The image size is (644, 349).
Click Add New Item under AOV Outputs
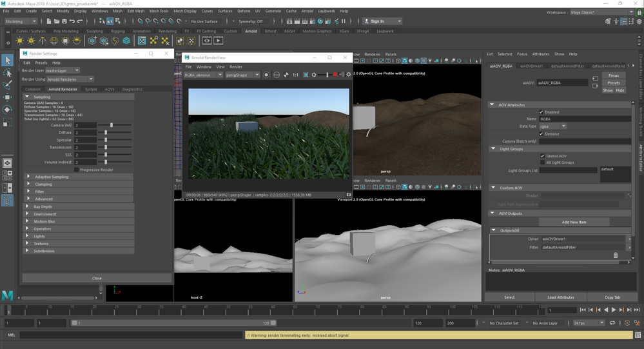(574, 222)
